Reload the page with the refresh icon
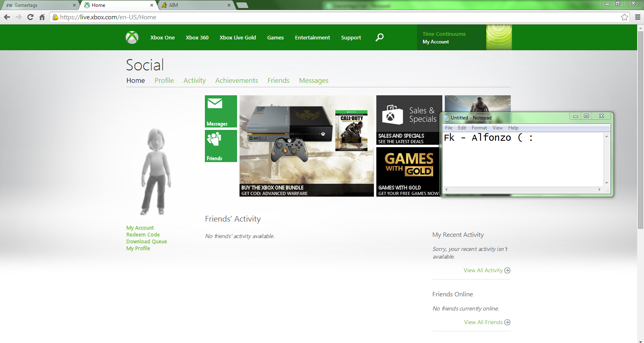This screenshot has height=343, width=644. 30,17
